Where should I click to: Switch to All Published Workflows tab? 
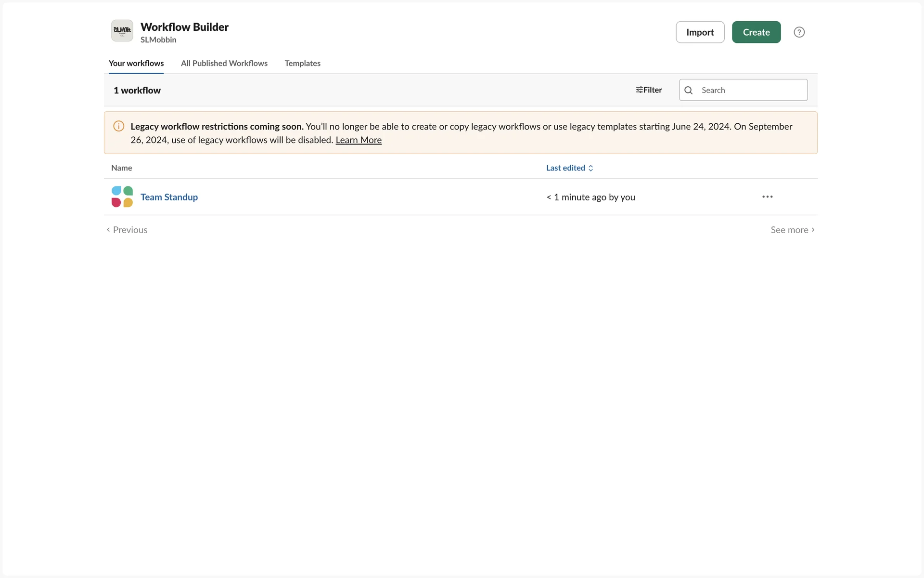coord(224,63)
